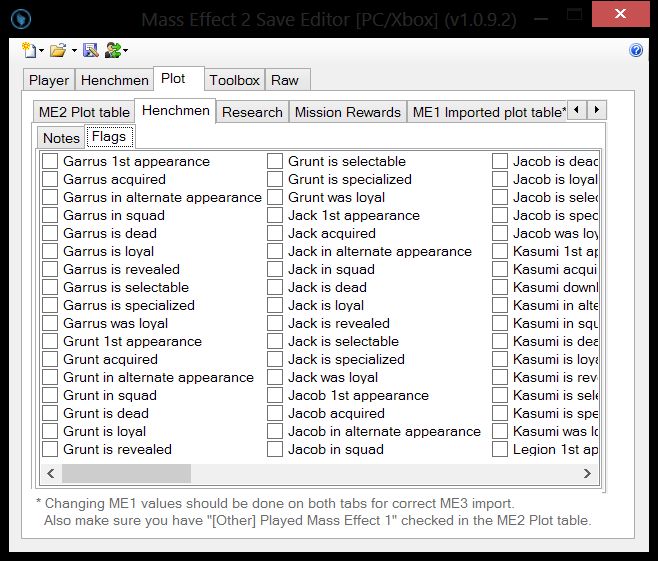The image size is (658, 561).
Task: Switch to the Notes tab
Action: [61, 138]
